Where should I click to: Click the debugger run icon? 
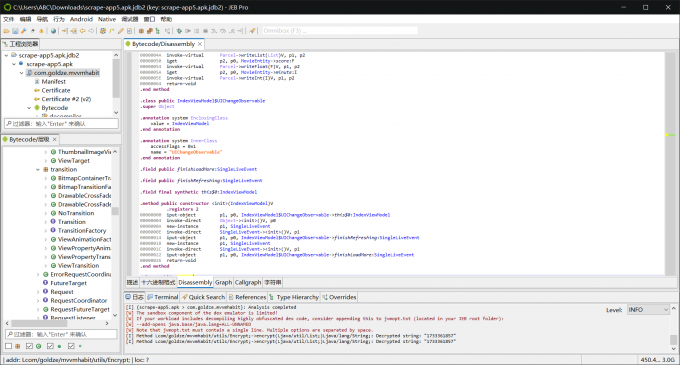click(188, 31)
